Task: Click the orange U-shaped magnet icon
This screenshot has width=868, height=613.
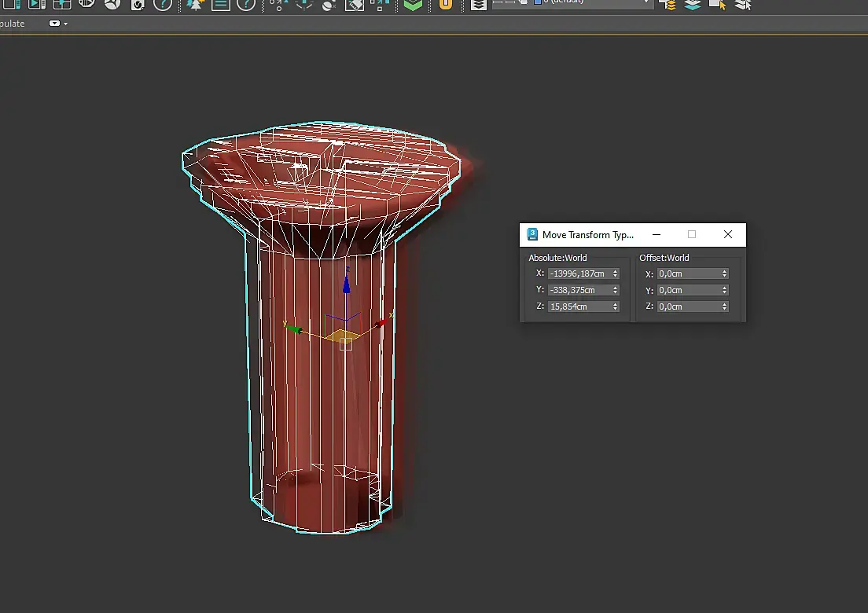Action: (x=445, y=5)
